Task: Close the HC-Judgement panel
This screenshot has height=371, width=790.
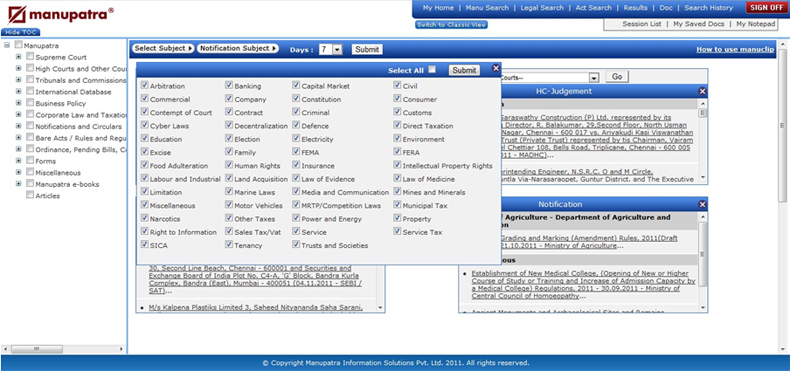Action: coord(703,91)
